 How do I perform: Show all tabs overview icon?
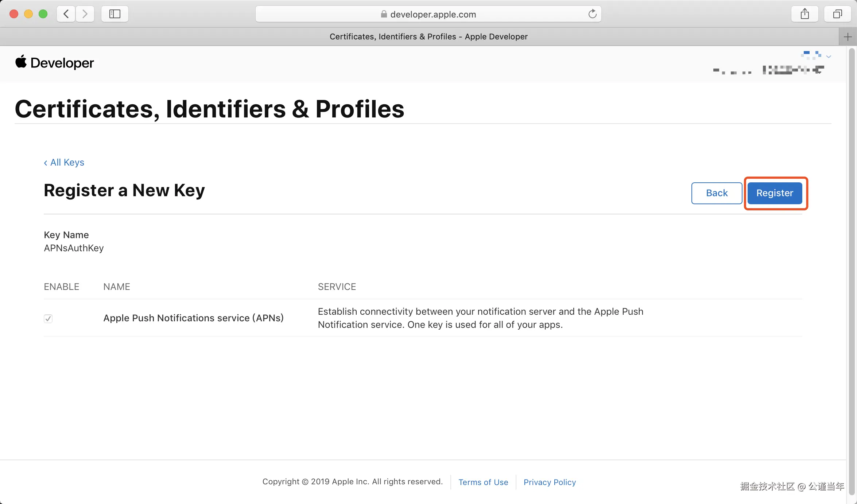(837, 14)
